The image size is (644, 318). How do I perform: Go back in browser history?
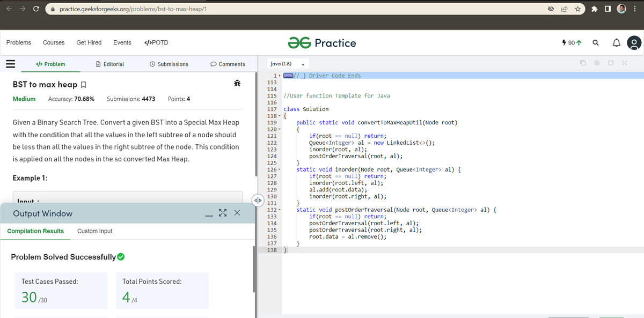(x=9, y=9)
